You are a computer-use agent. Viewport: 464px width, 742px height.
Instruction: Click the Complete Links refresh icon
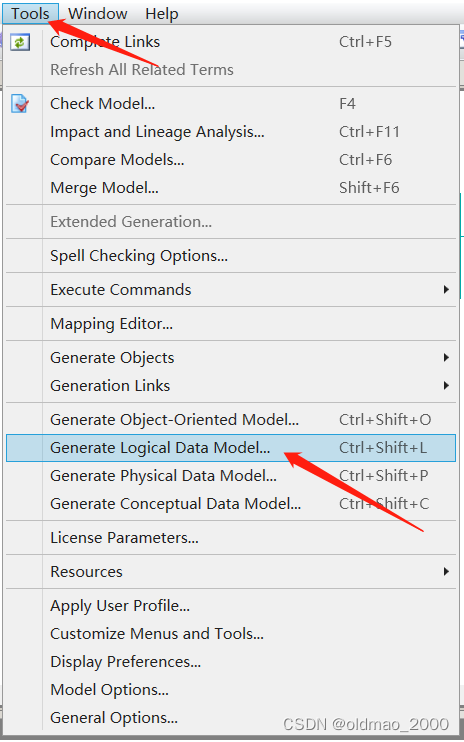point(20,42)
